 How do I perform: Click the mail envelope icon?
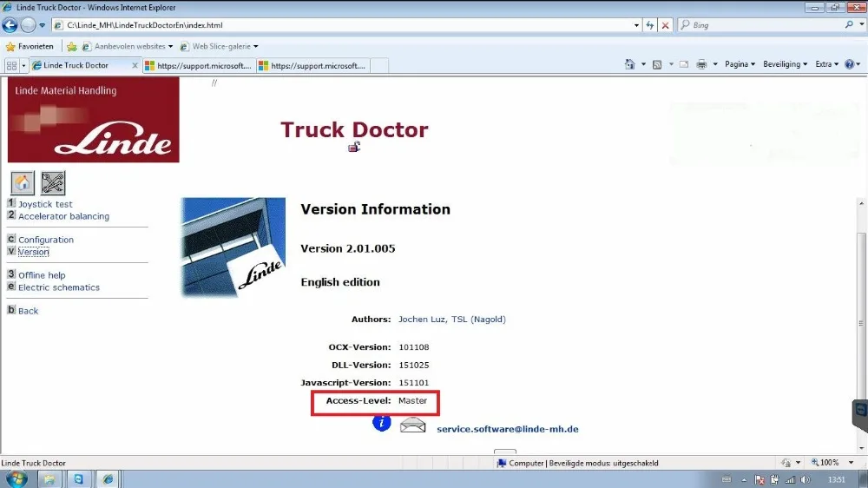(x=413, y=425)
